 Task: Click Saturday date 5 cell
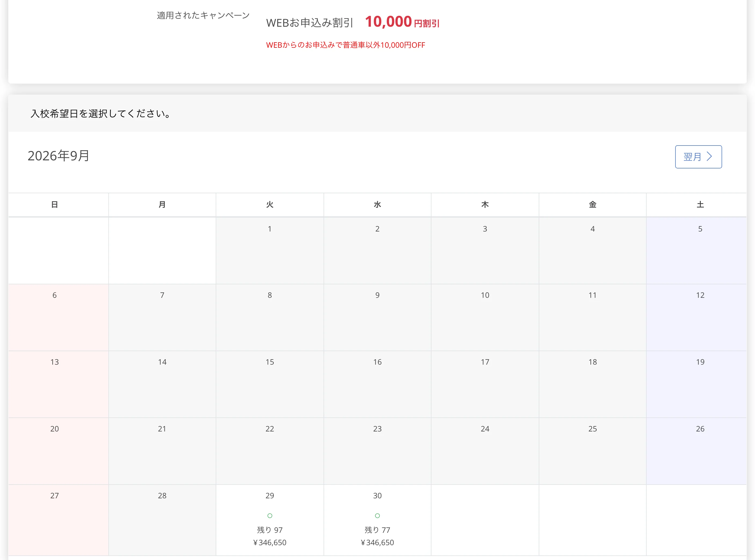click(x=697, y=251)
